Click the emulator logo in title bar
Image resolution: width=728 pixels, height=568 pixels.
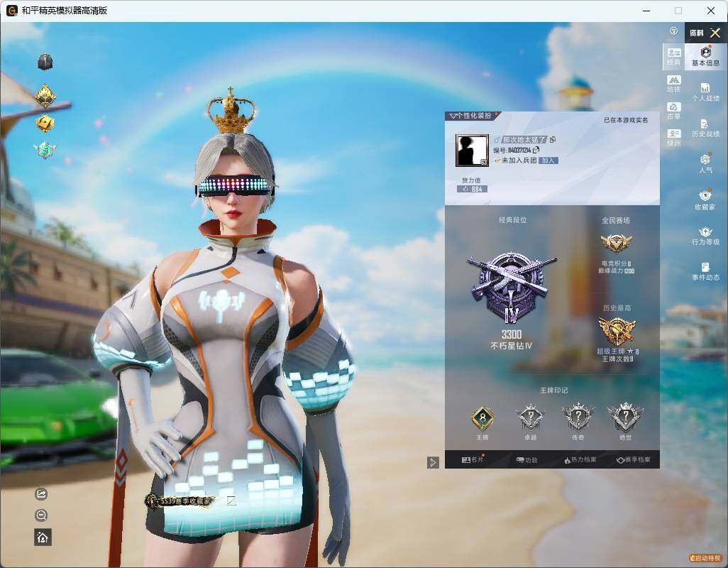point(11,10)
